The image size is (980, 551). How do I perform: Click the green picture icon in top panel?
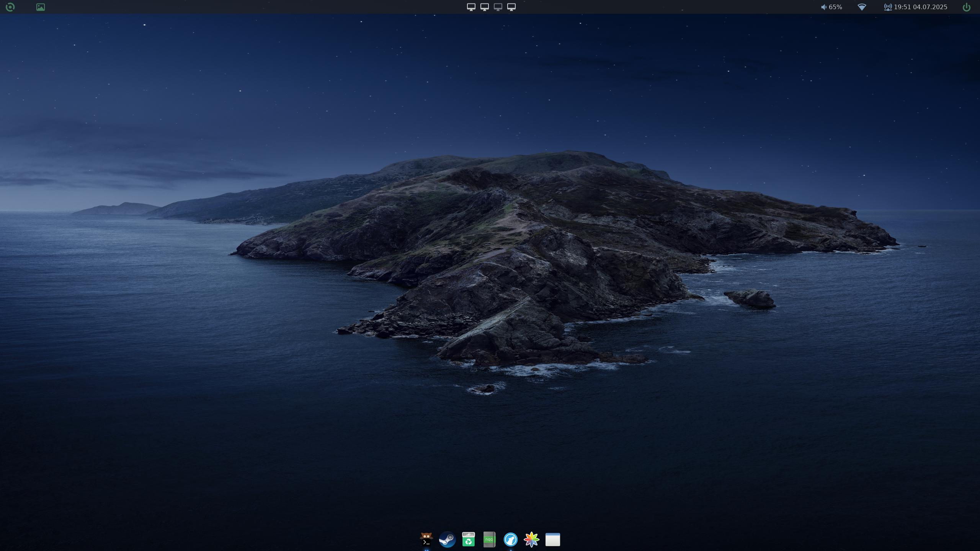[40, 7]
